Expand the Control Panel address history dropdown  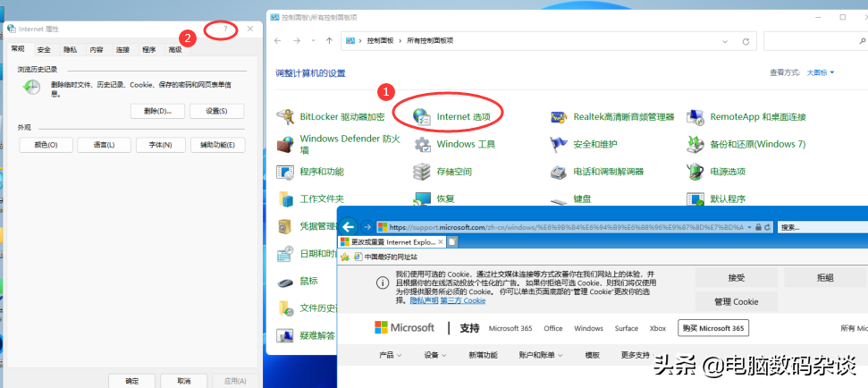pos(725,41)
